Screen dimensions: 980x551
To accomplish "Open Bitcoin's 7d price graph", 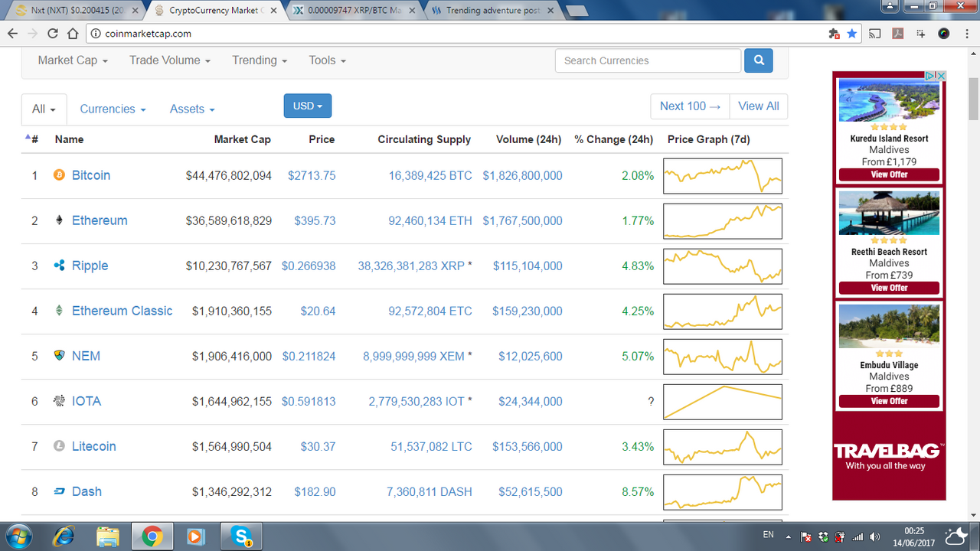I will [x=723, y=175].
